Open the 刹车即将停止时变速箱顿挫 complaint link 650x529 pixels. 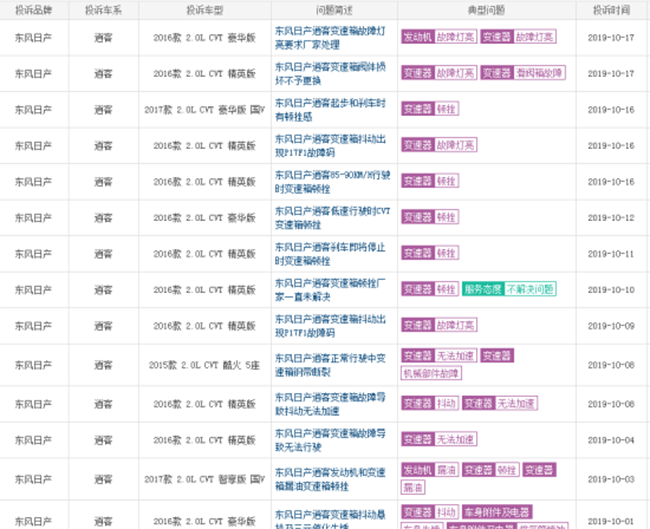click(x=330, y=254)
